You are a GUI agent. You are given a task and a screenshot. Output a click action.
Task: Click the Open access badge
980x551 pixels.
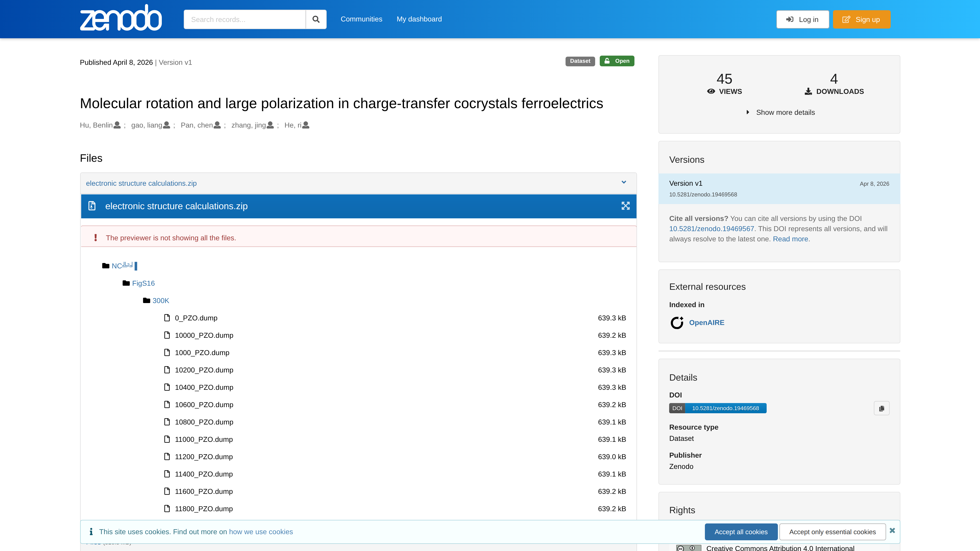617,61
